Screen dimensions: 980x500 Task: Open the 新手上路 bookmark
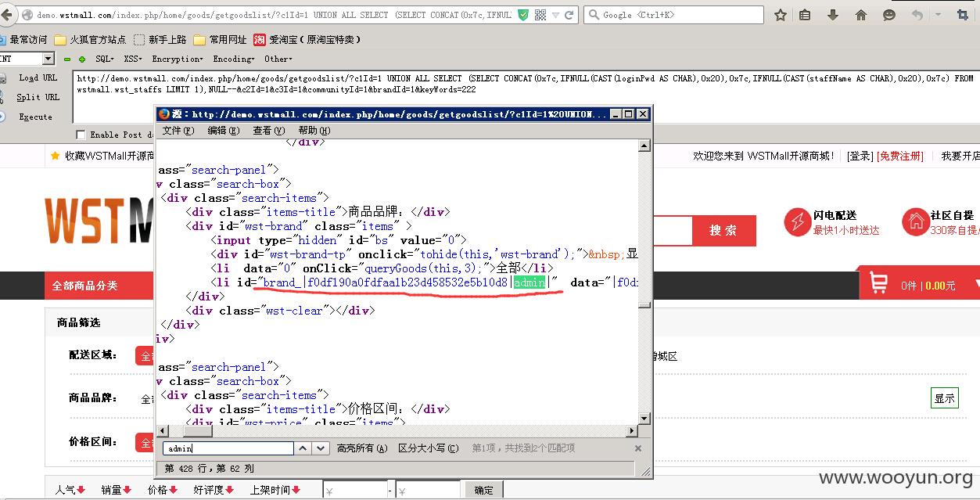pos(160,40)
